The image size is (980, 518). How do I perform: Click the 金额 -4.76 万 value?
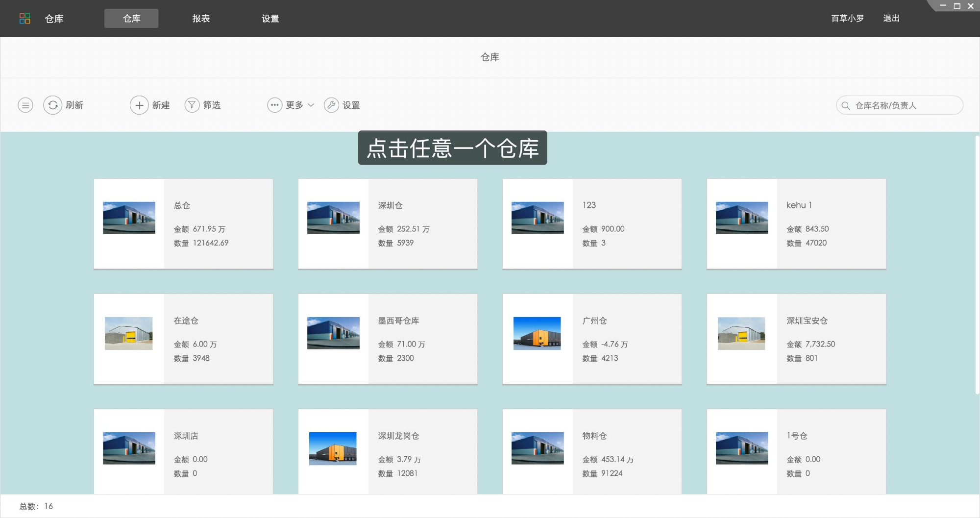pos(605,344)
